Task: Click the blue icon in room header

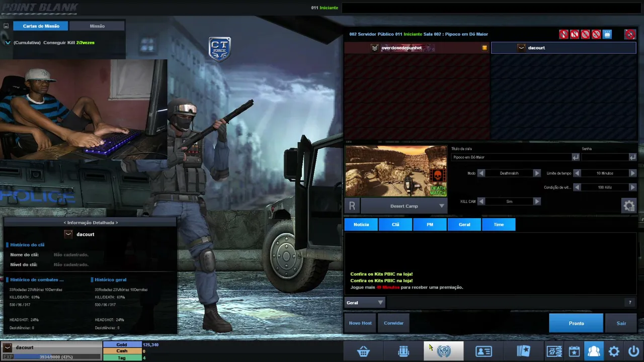Action: coord(607,34)
